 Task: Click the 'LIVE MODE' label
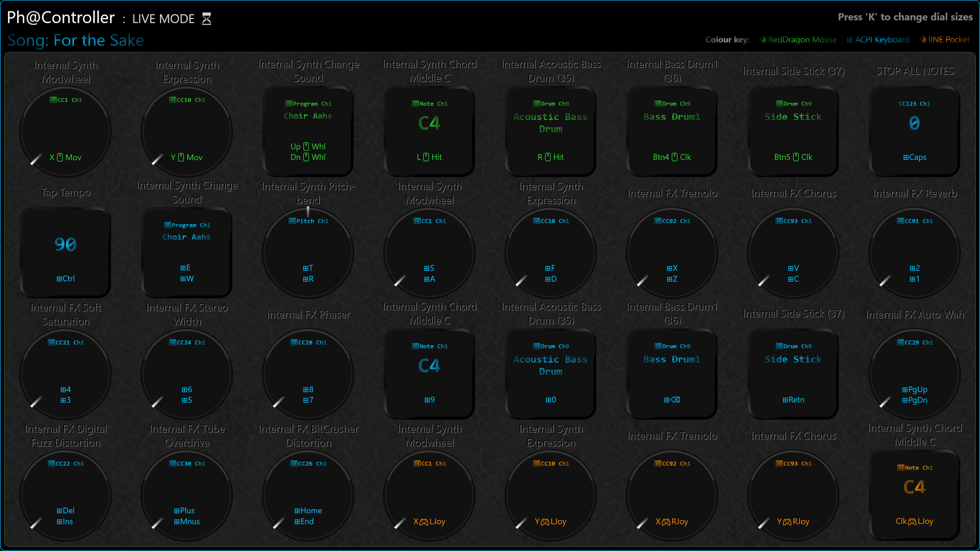163,19
